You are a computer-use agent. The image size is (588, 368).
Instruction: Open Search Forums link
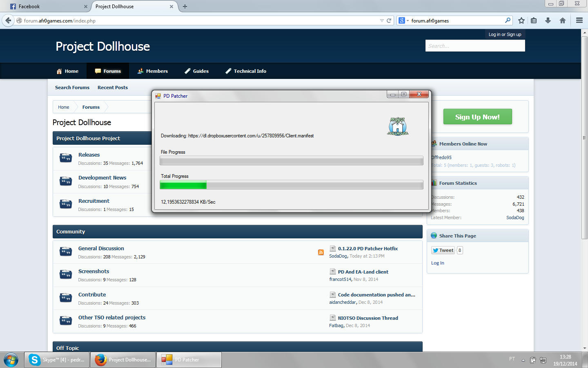72,88
